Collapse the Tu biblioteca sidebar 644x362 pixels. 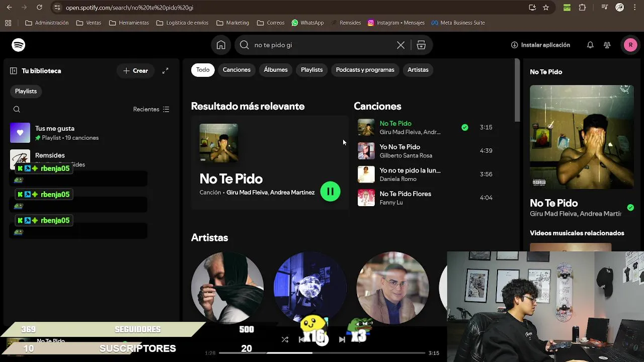[x=14, y=71]
